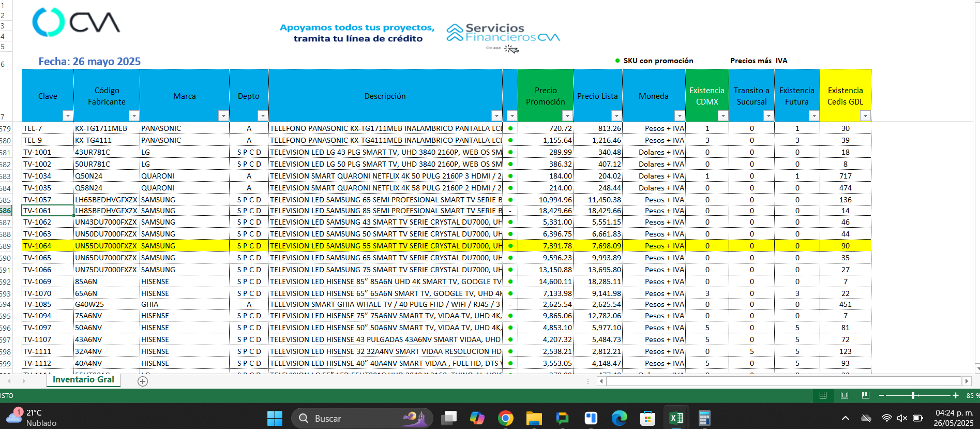Open the Existencia CDMX filter dropdown
Image resolution: width=980 pixels, height=429 pixels.
pos(723,115)
